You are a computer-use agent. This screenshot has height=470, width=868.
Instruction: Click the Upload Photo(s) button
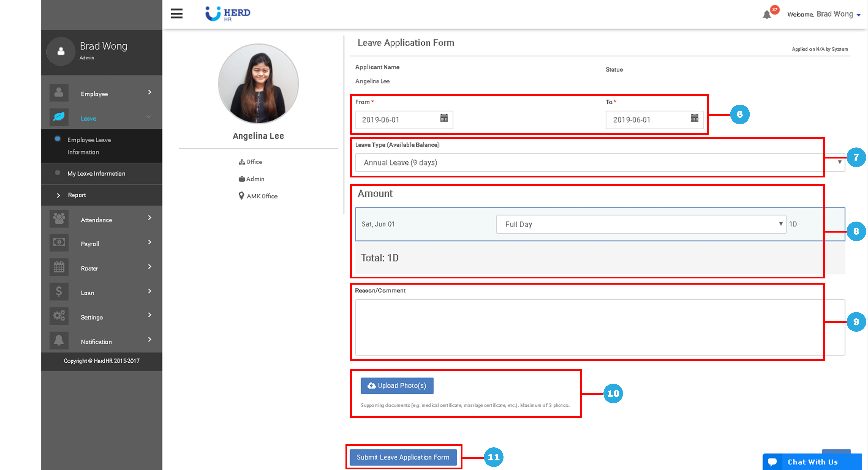click(x=397, y=386)
